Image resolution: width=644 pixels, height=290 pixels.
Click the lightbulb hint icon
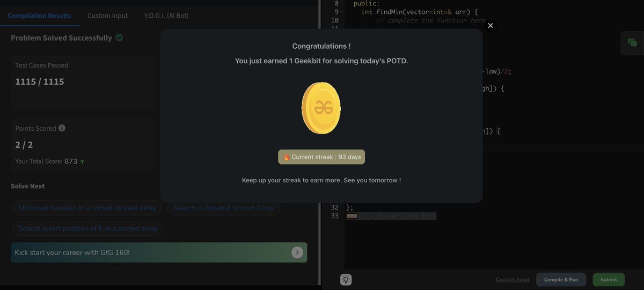(x=346, y=279)
